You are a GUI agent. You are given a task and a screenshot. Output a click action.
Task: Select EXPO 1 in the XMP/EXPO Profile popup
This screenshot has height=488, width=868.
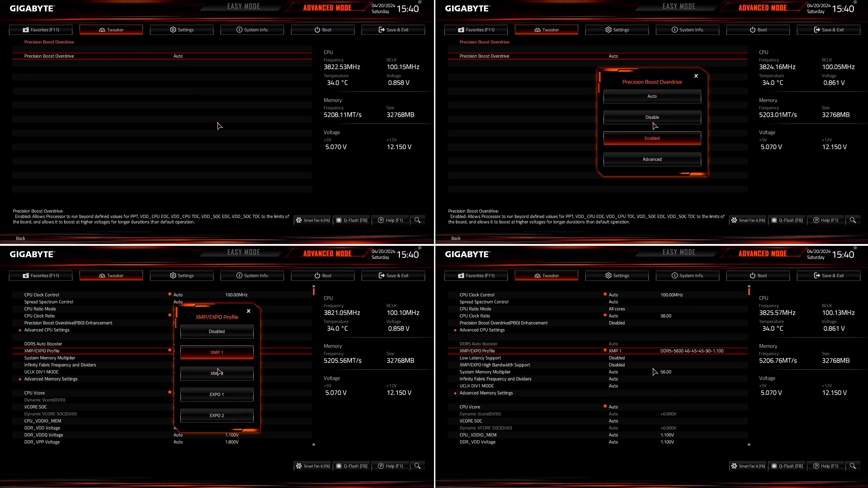[x=216, y=394]
